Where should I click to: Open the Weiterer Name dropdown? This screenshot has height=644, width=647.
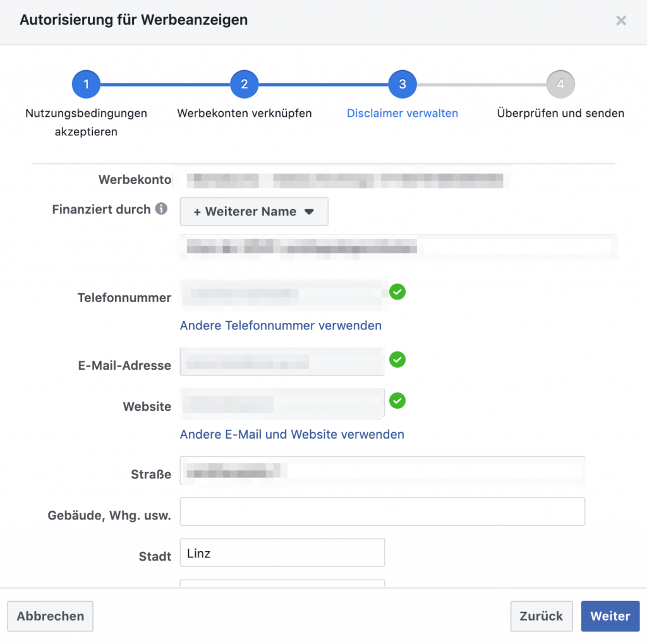tap(254, 212)
